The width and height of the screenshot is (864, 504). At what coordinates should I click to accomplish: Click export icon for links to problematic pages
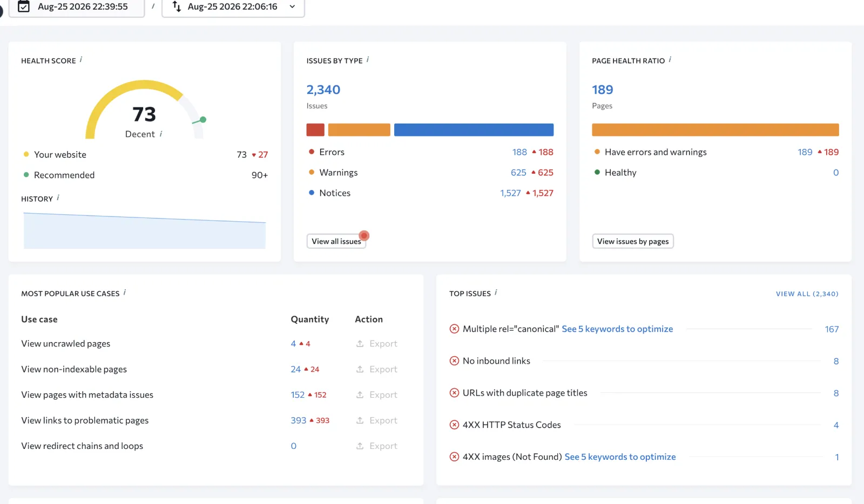click(x=360, y=420)
